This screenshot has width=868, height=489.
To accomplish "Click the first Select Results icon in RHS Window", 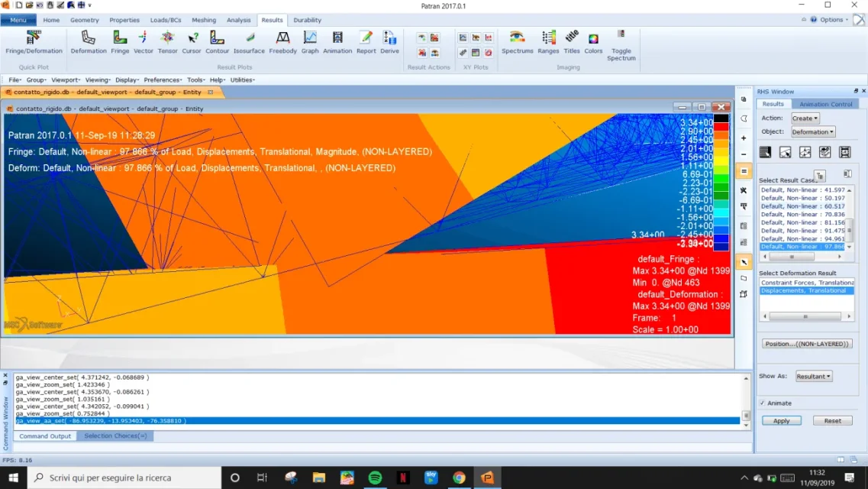I will click(x=765, y=152).
